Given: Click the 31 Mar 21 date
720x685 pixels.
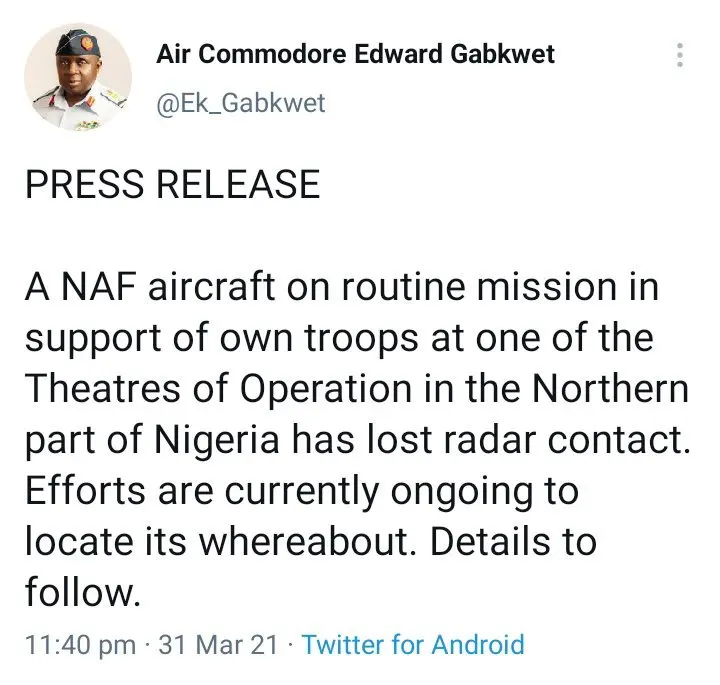Looking at the screenshot, I should point(218,645).
